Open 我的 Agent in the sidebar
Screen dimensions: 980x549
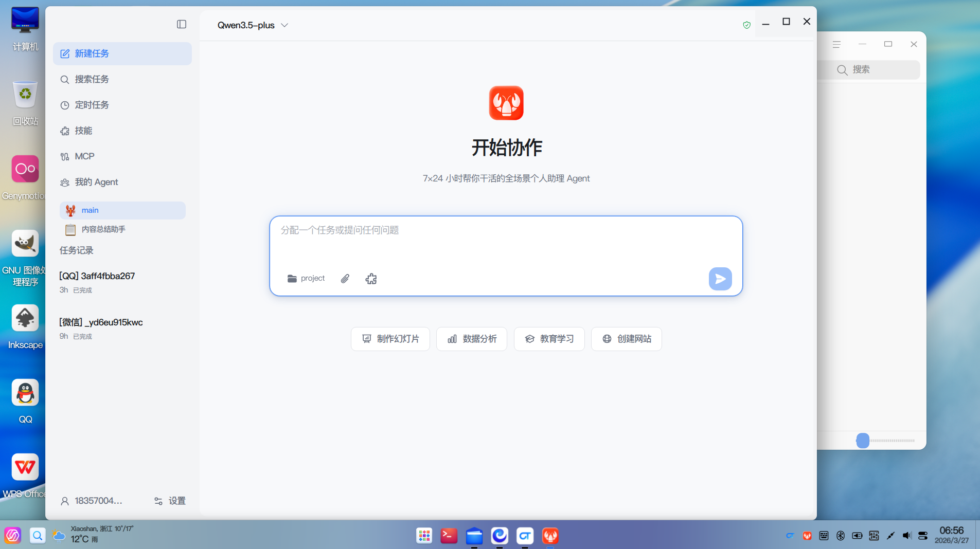coord(96,182)
